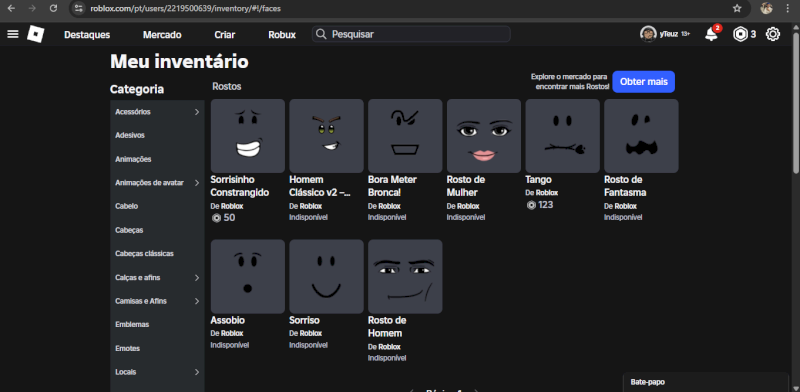Click the Rosto de Homem title

coord(387,327)
